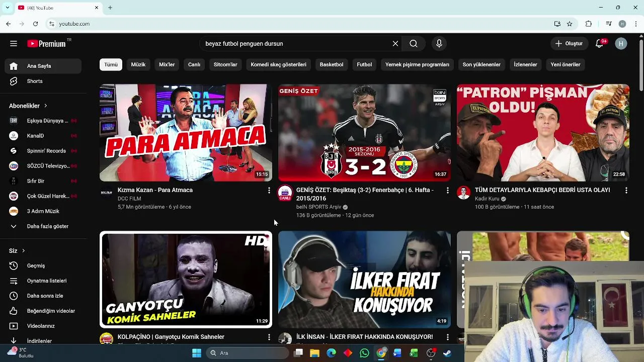Click the magnifier search button
This screenshot has height=362, width=644.
(414, 44)
